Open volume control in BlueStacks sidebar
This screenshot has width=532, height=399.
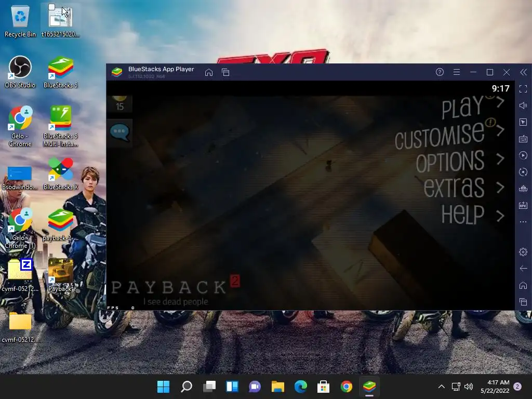tap(523, 105)
